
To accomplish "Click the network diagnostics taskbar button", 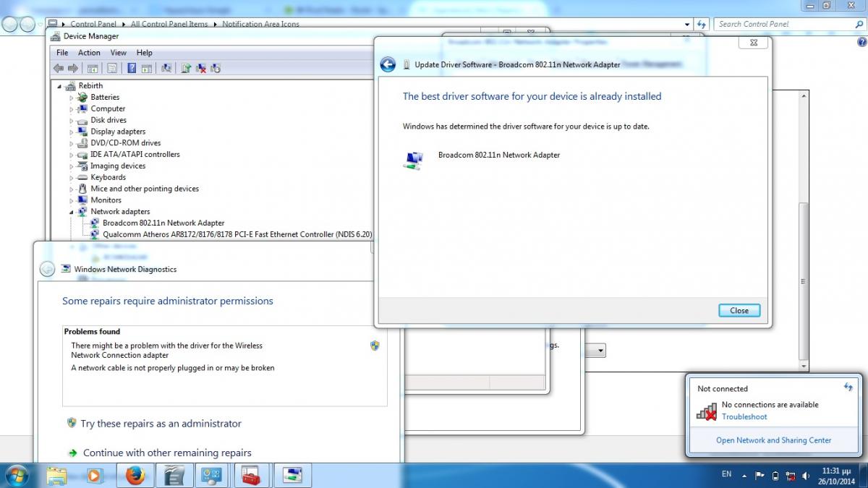I will (x=292, y=475).
